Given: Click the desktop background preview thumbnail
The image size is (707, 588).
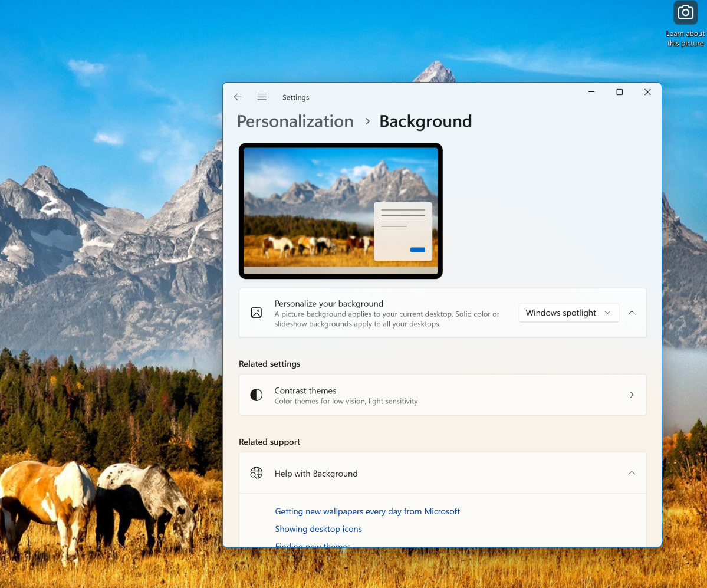Looking at the screenshot, I should (340, 211).
